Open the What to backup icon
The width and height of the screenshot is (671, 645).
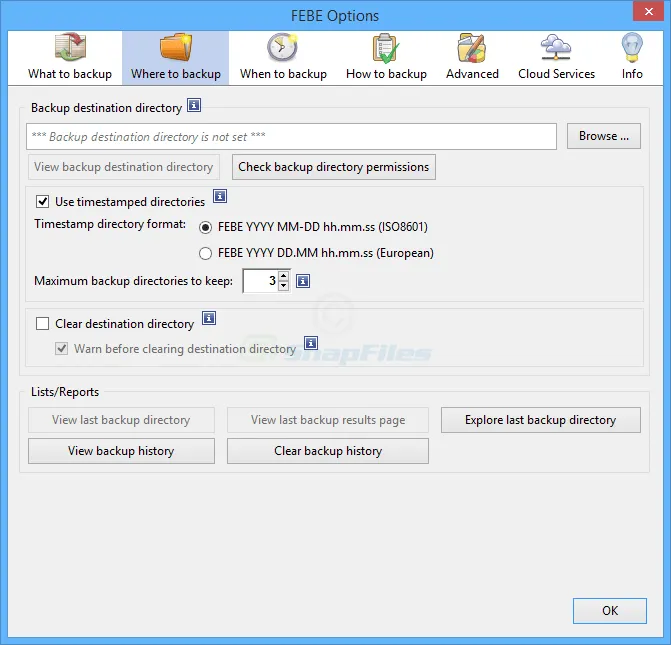point(70,48)
